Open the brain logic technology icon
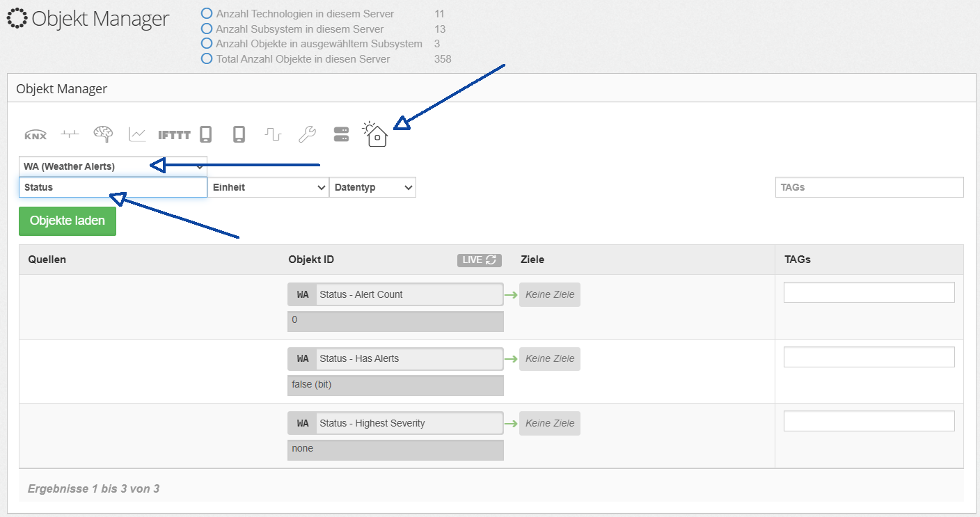980x517 pixels. pos(103,134)
